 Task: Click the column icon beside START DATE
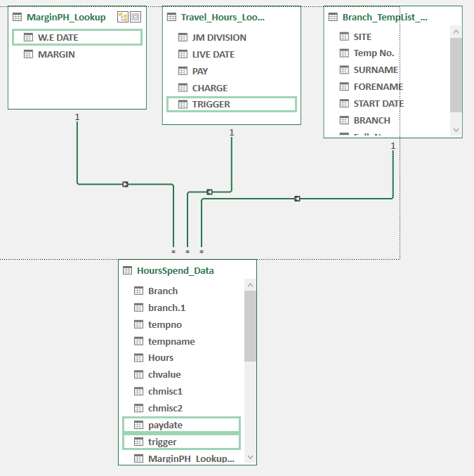pos(344,103)
